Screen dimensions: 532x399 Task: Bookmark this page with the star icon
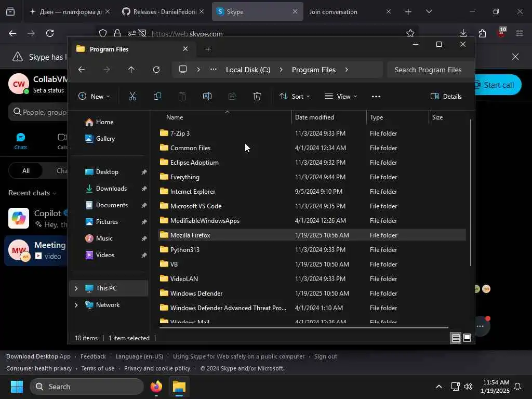click(x=410, y=33)
